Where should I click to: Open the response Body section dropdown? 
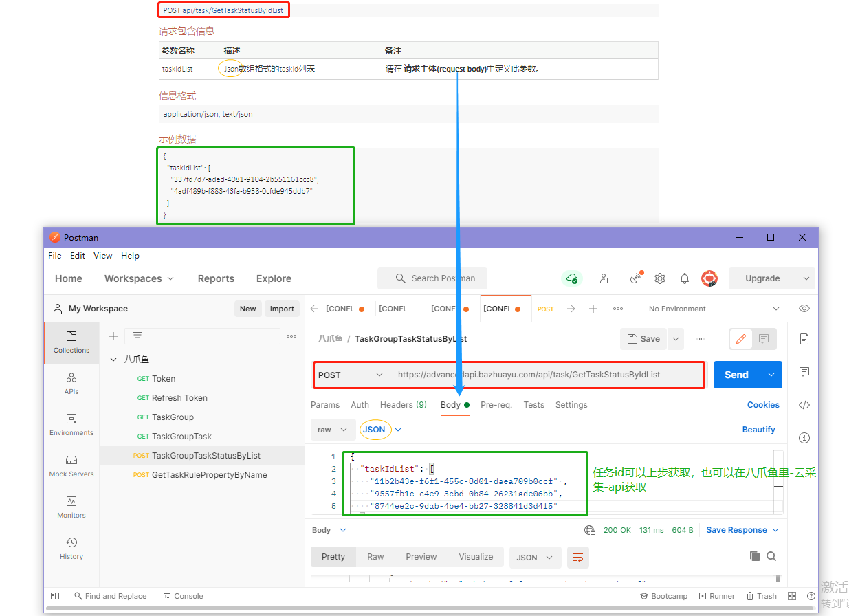(329, 530)
